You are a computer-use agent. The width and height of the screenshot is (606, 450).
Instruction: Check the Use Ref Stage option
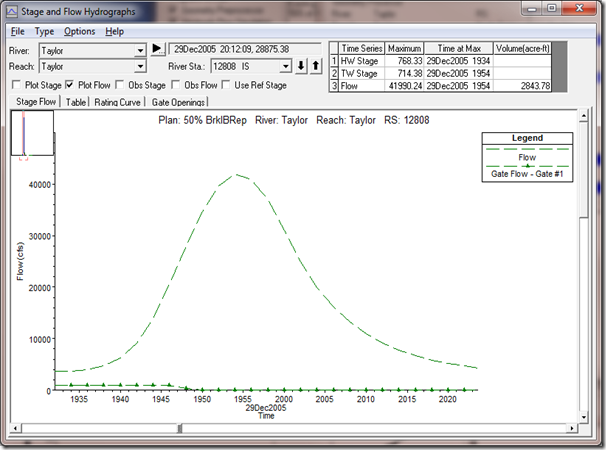pyautogui.click(x=224, y=85)
